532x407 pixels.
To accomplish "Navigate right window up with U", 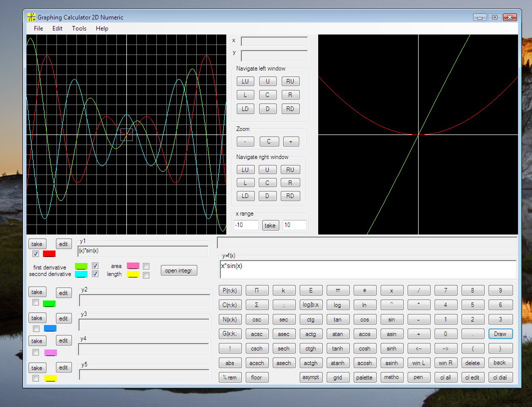I will (267, 169).
